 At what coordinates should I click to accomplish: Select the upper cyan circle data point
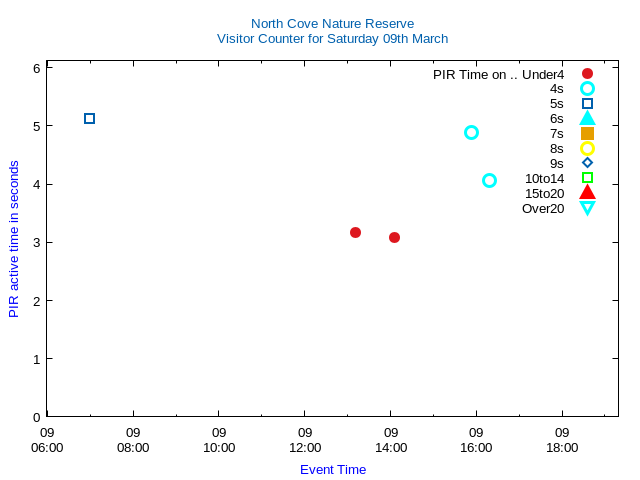point(471,133)
